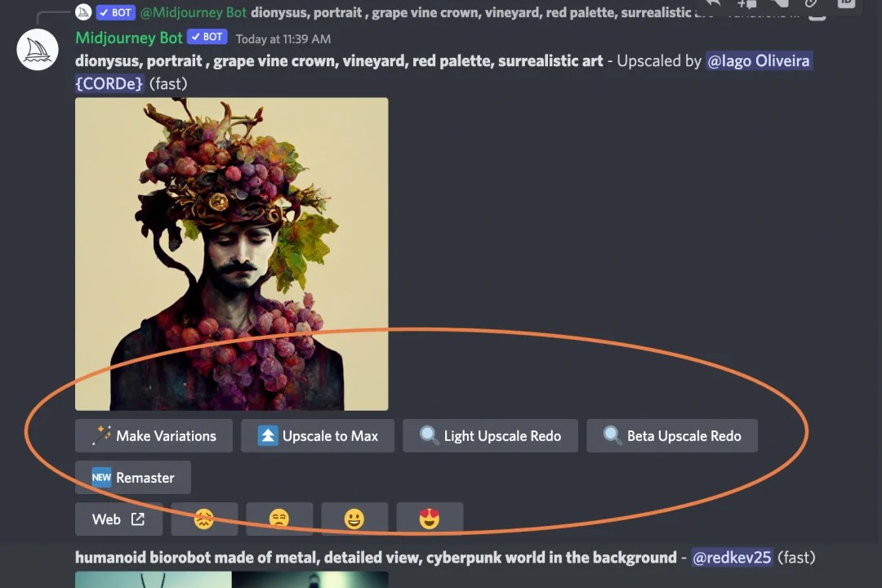This screenshot has height=588, width=882.
Task: Open the @Iago Oliveira user mention
Action: coord(759,60)
